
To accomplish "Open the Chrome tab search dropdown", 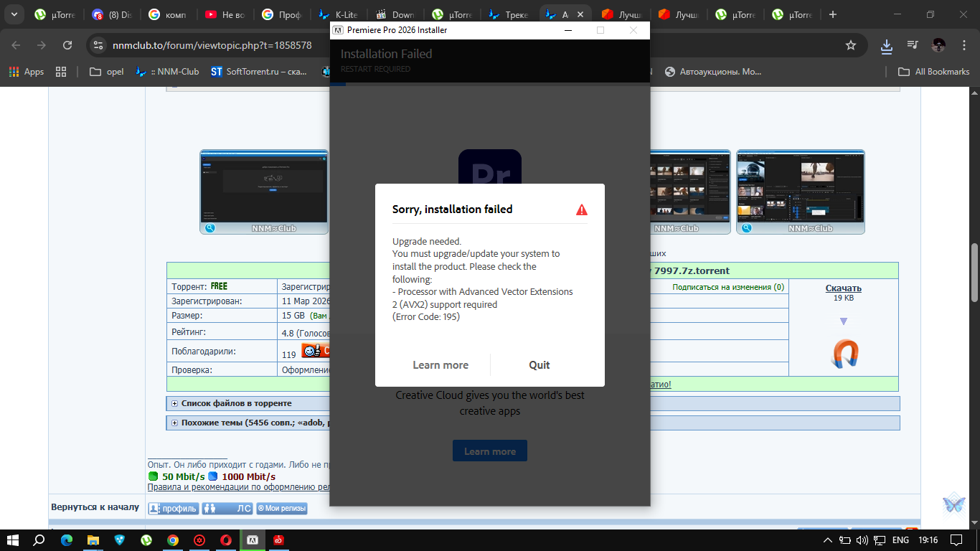I will click(14, 14).
